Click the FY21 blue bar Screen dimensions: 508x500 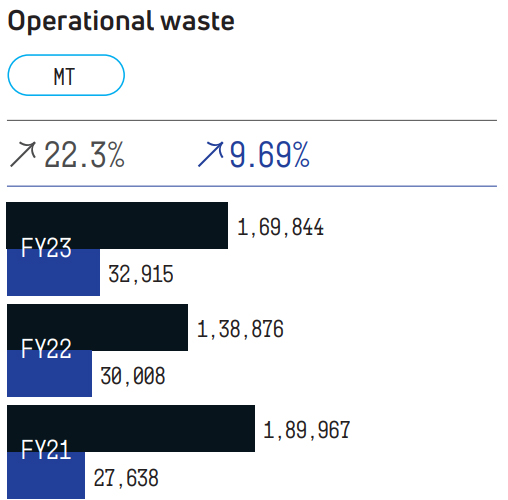tap(46, 475)
